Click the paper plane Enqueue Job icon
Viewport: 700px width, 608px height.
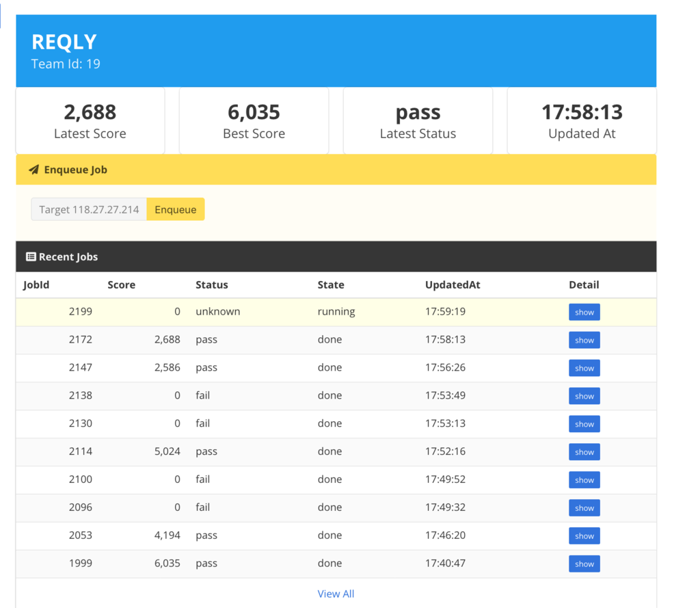(33, 170)
